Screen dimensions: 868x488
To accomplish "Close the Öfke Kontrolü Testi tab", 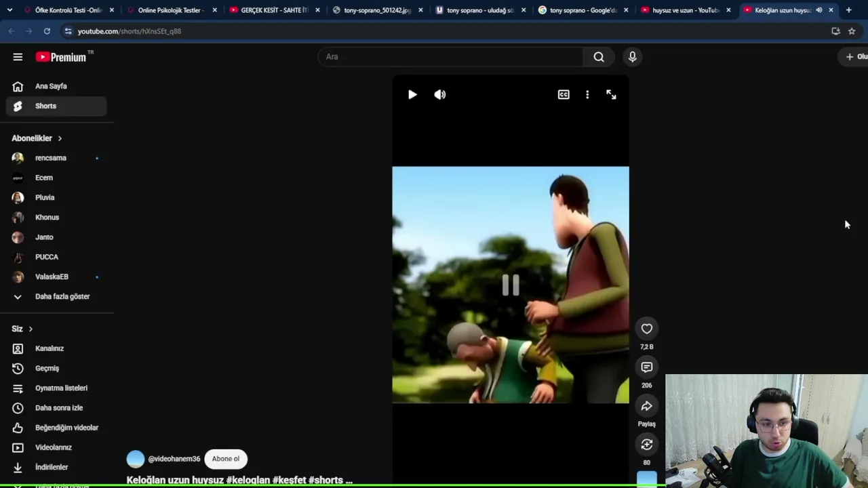I will coord(112,10).
